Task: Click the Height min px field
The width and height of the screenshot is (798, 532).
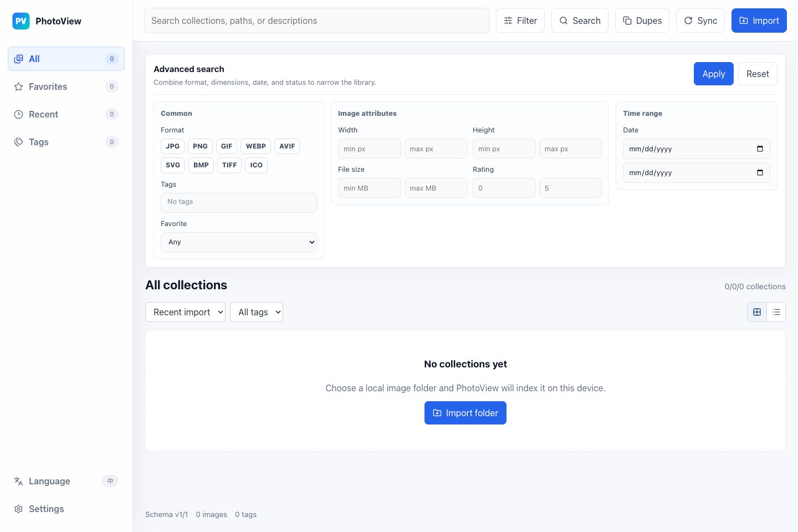Action: click(x=504, y=149)
